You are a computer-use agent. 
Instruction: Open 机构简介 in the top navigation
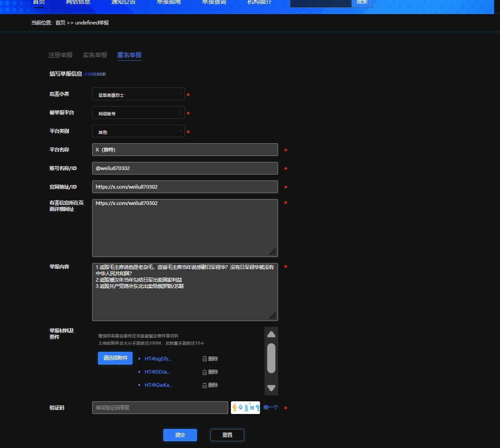coord(260,2)
